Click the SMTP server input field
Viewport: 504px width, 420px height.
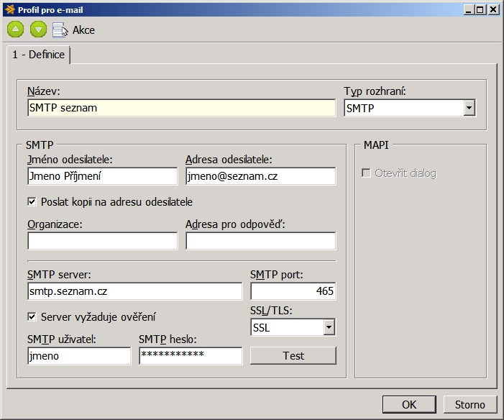point(135,291)
